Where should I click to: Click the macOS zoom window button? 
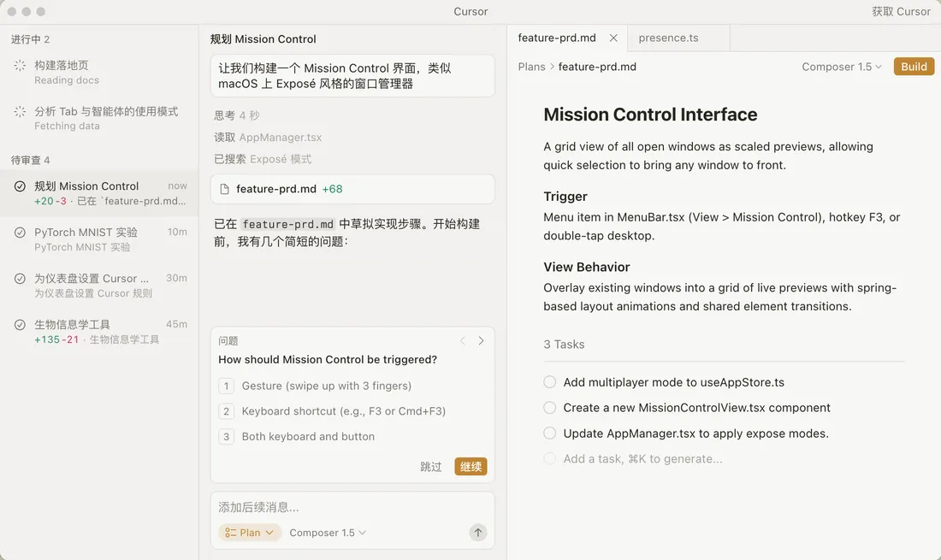coord(41,11)
